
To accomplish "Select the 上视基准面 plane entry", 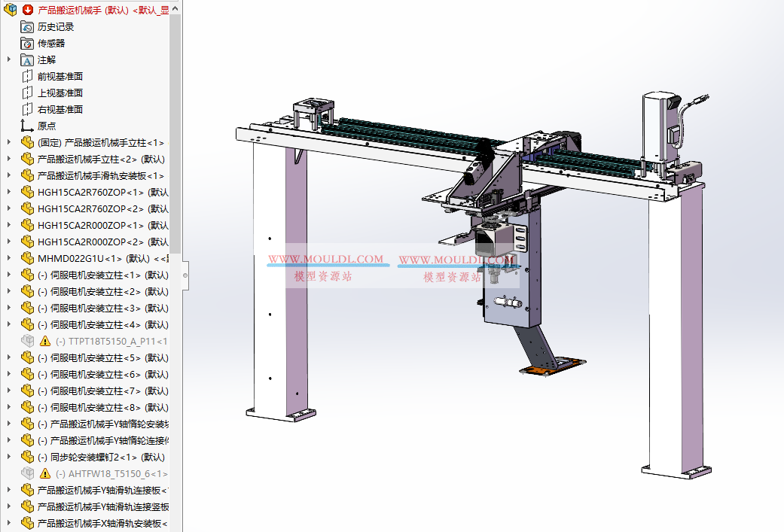I will pyautogui.click(x=60, y=93).
